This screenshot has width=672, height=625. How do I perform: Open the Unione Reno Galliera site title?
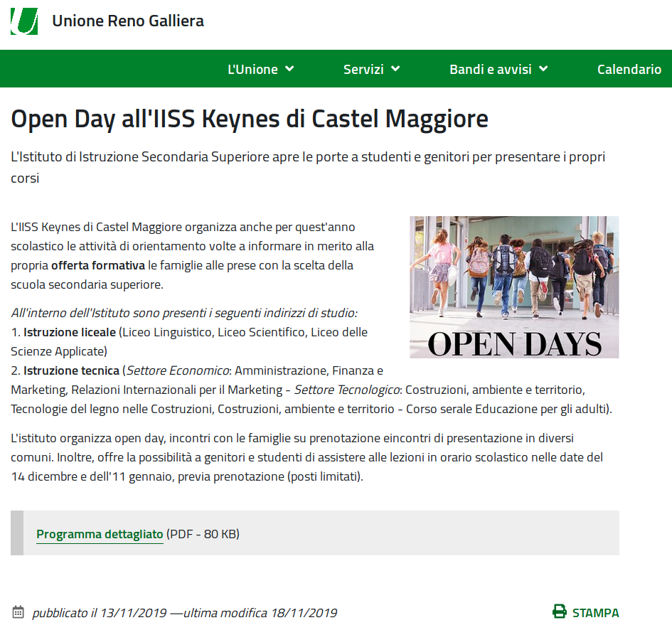128,21
